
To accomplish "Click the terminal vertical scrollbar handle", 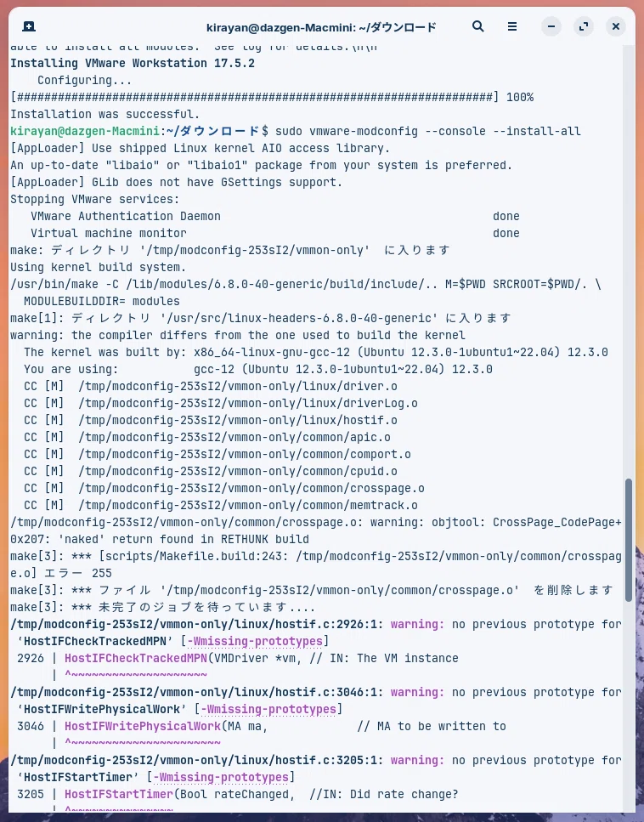I will pos(628,540).
